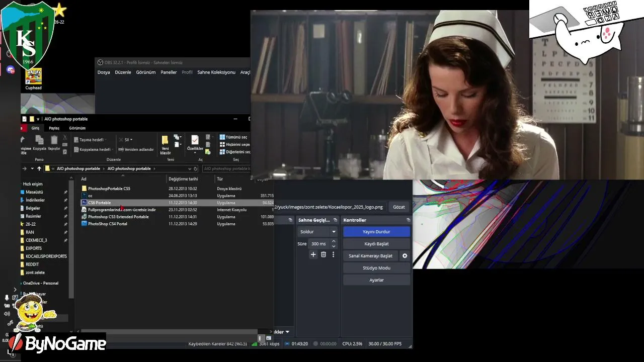Add a scene transition with plus icon

pos(313,255)
